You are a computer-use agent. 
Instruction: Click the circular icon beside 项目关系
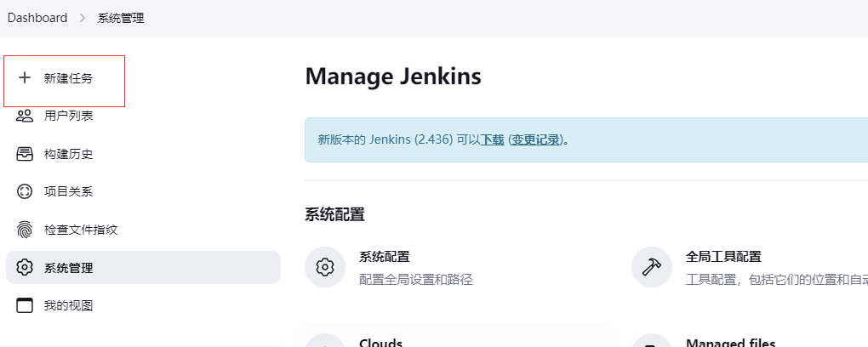coord(25,191)
